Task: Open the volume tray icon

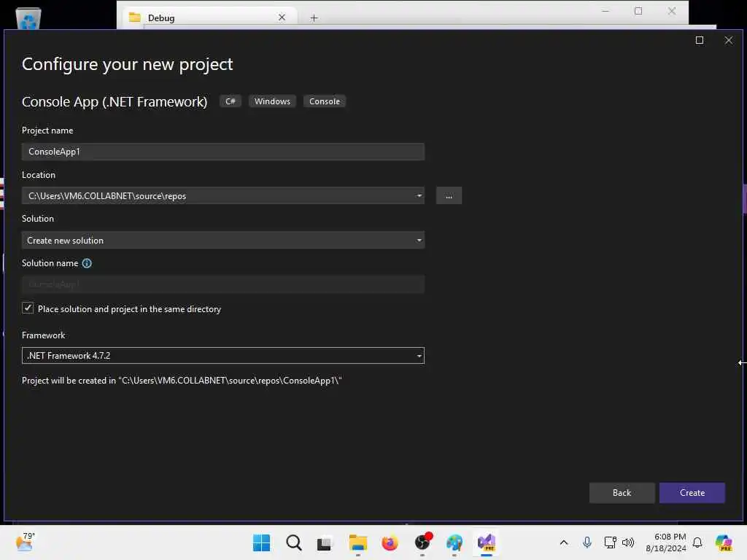Action: 628,542
